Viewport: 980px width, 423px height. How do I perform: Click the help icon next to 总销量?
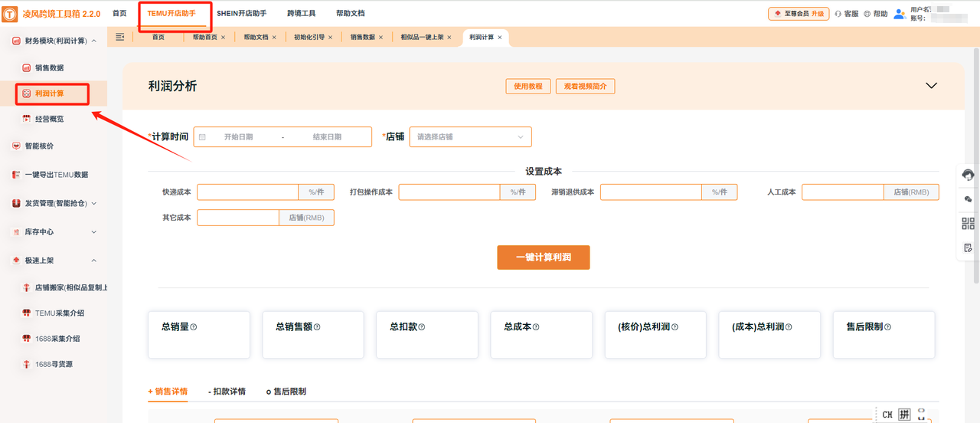[194, 327]
